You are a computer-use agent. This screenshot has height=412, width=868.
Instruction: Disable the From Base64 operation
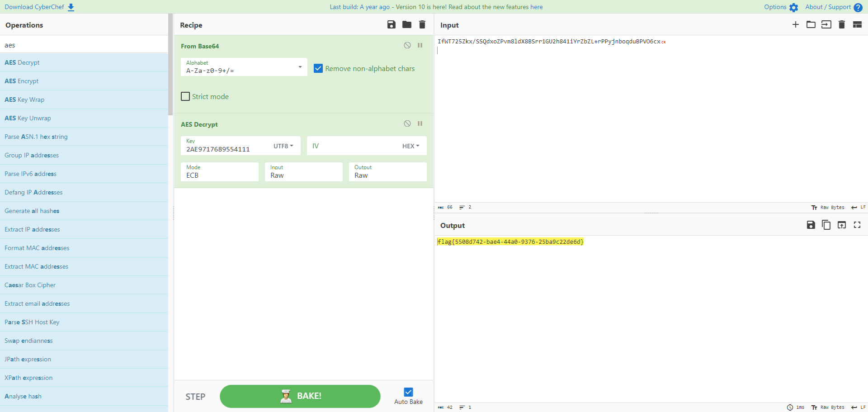407,45
